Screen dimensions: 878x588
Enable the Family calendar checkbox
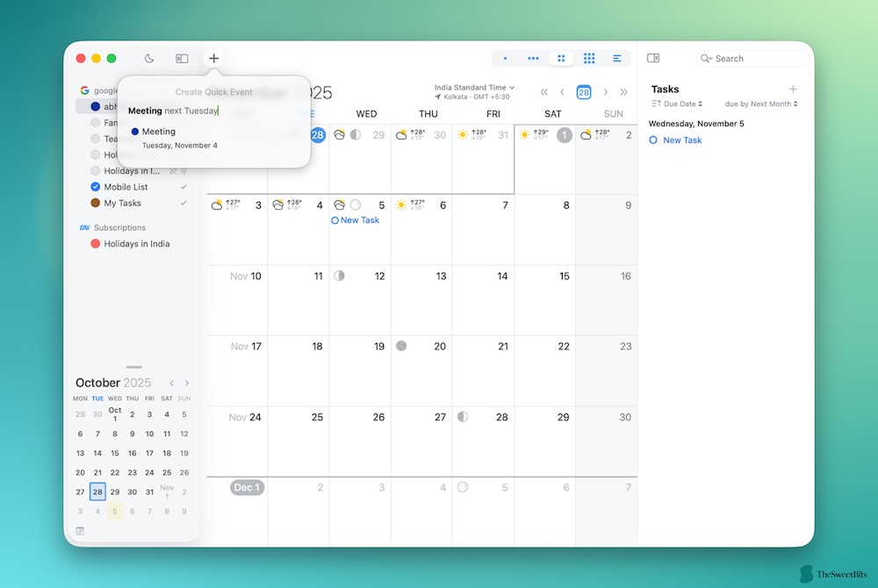97,122
